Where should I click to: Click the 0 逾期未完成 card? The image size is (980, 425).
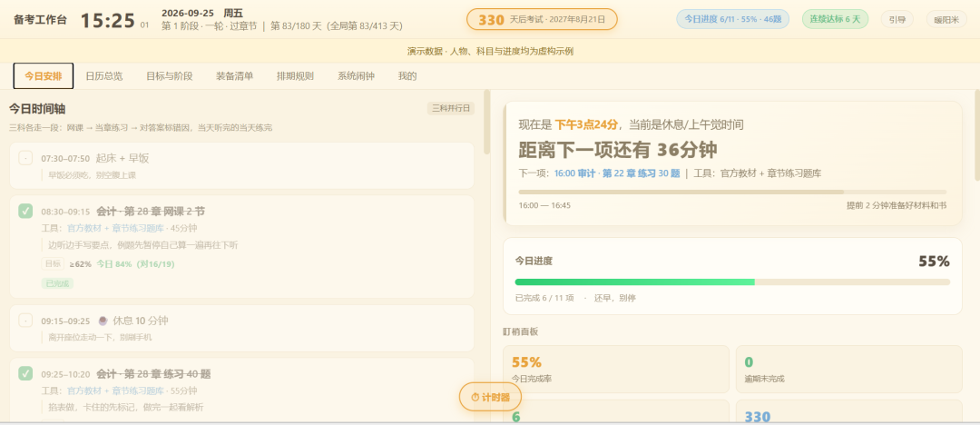pyautogui.click(x=848, y=370)
